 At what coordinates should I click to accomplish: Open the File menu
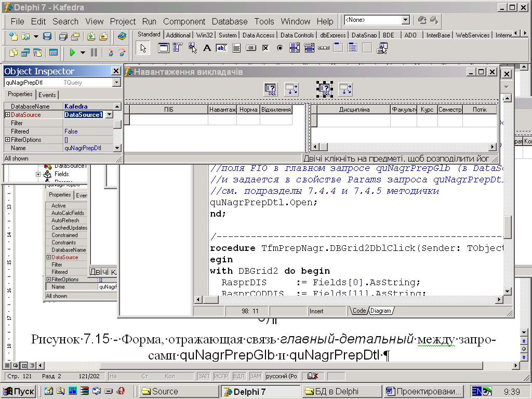[x=17, y=21]
